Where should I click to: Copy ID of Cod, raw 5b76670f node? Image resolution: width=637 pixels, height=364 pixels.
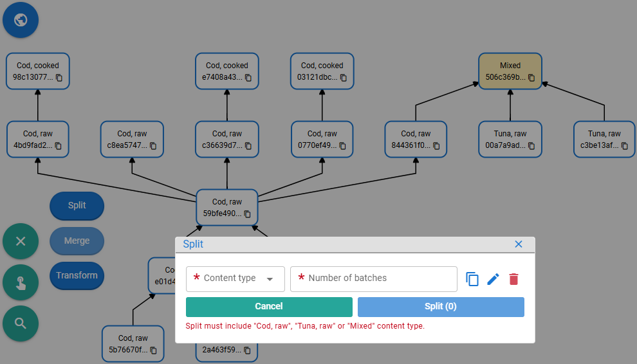(154, 350)
